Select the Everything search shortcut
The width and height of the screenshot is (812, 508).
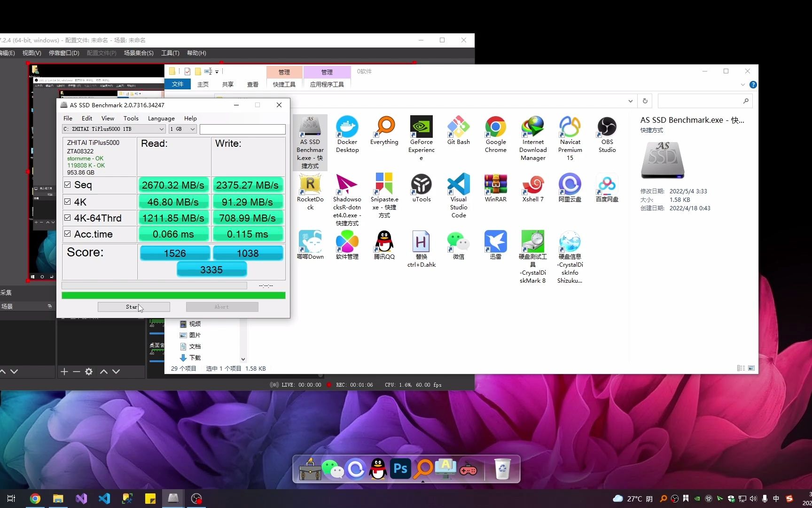[384, 131]
